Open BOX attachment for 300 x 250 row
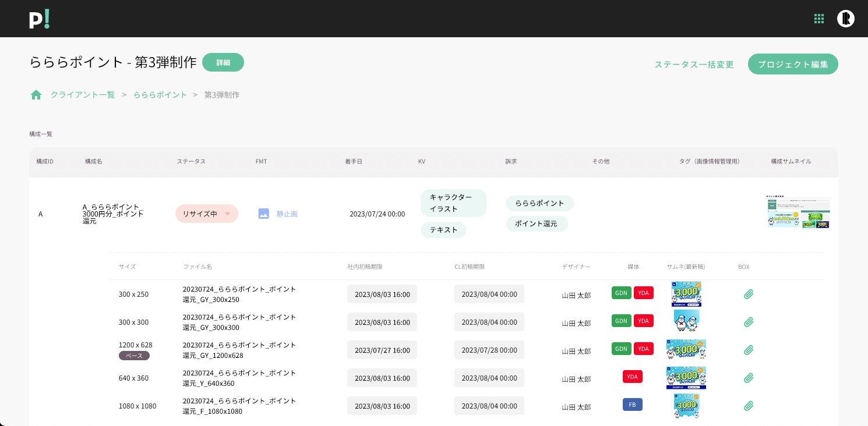Viewport: 868px width, 426px height. 749,294
